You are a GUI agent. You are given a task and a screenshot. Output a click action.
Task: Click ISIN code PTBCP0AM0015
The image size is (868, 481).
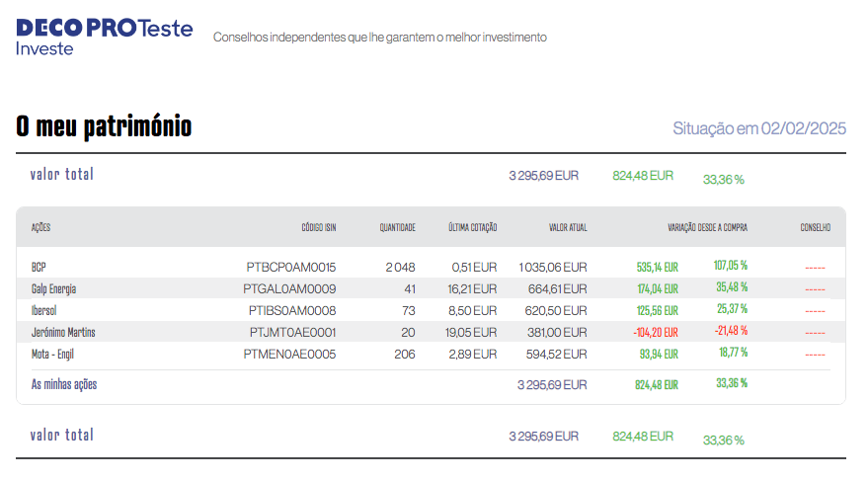(291, 267)
